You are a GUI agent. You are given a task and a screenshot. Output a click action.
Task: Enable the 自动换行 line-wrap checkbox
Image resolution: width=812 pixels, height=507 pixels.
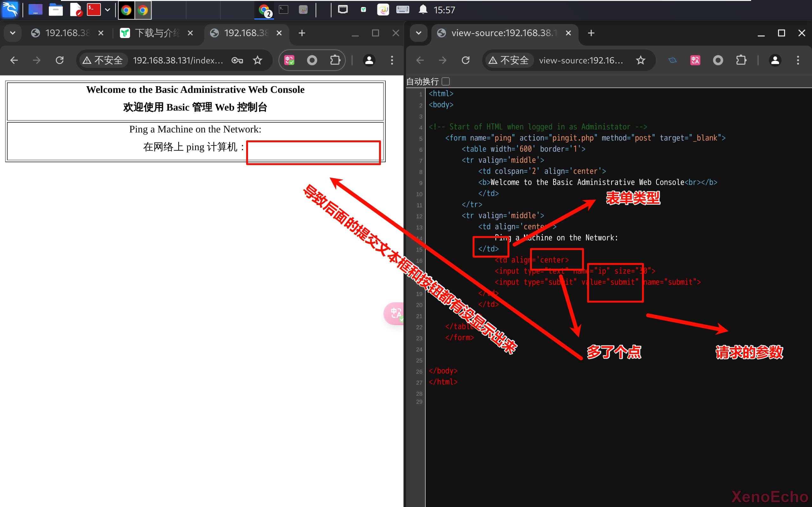coord(446,81)
